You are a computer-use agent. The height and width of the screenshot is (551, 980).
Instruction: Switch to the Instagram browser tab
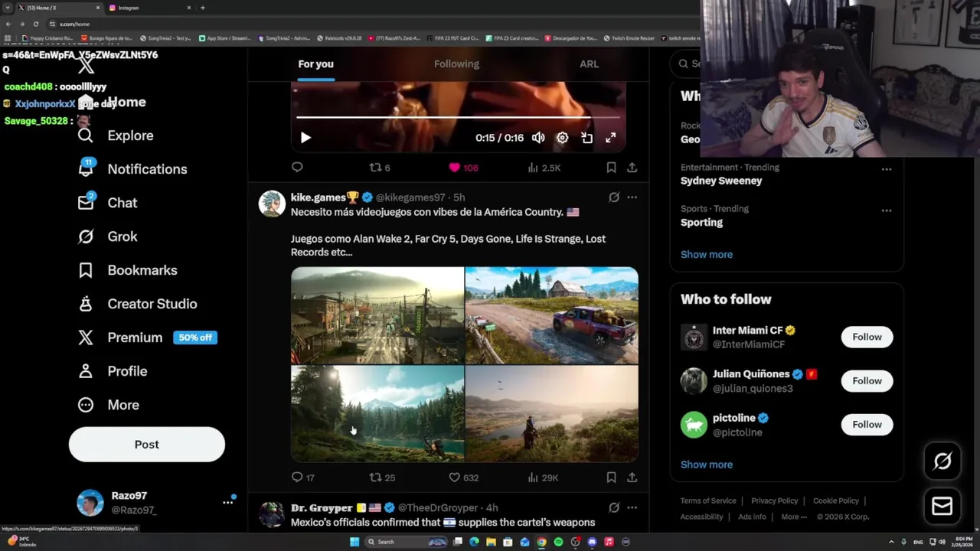150,8
